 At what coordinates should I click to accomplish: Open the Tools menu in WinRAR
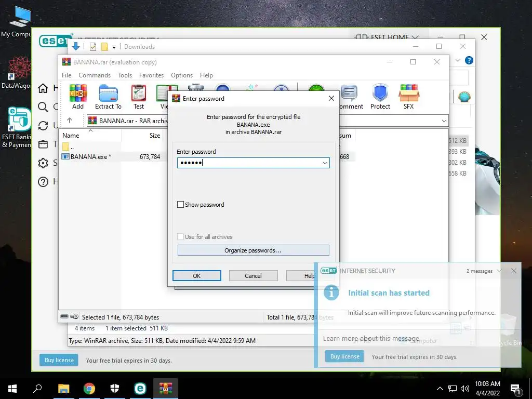125,75
